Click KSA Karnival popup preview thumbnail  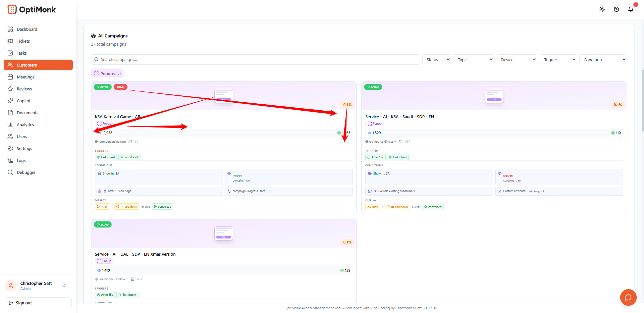(224, 96)
